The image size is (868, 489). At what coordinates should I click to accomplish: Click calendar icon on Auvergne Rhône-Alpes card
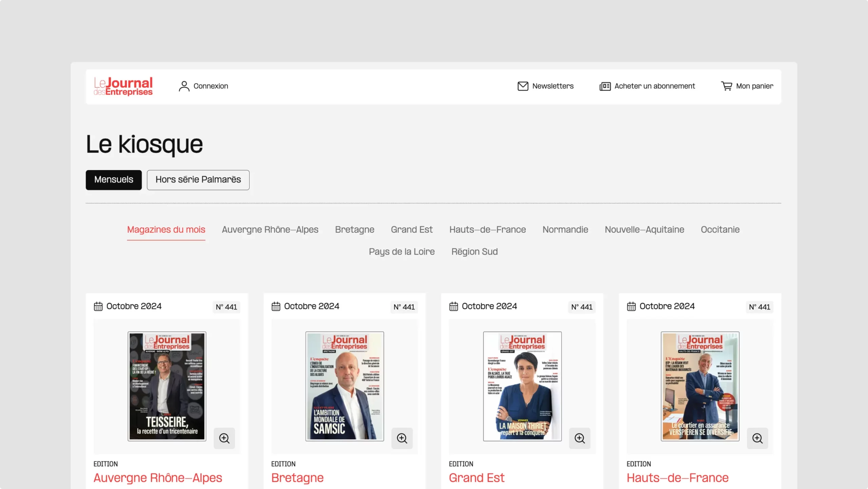pyautogui.click(x=98, y=306)
